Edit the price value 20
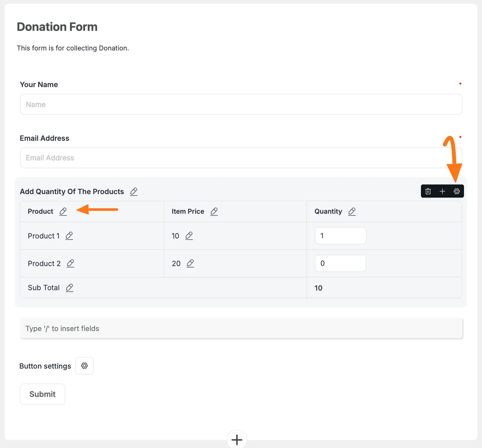482x448 pixels. coord(190,264)
